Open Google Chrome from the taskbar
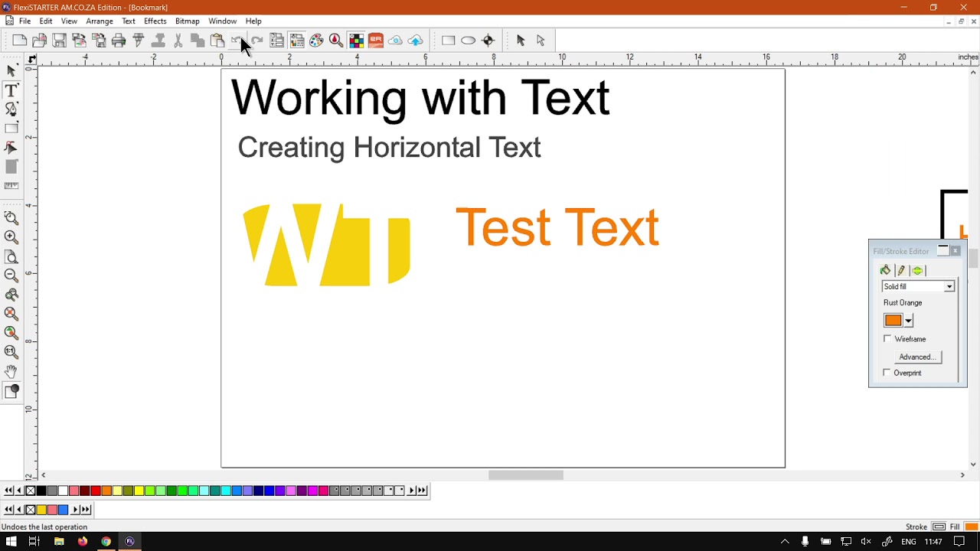The height and width of the screenshot is (551, 980). point(106,542)
